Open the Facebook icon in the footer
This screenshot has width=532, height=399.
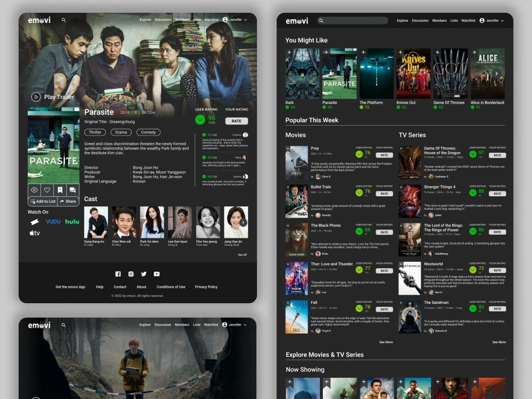point(118,274)
